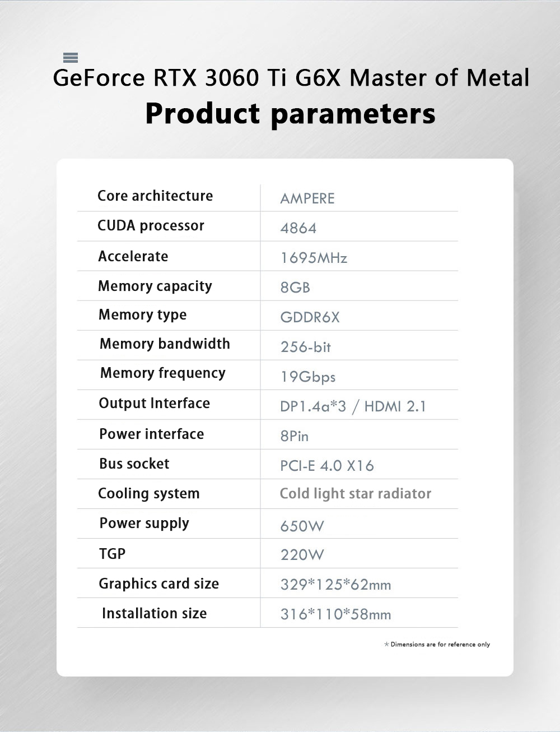
Task: Click the GeForce RTX 3060 Ti title
Action: [x=291, y=78]
